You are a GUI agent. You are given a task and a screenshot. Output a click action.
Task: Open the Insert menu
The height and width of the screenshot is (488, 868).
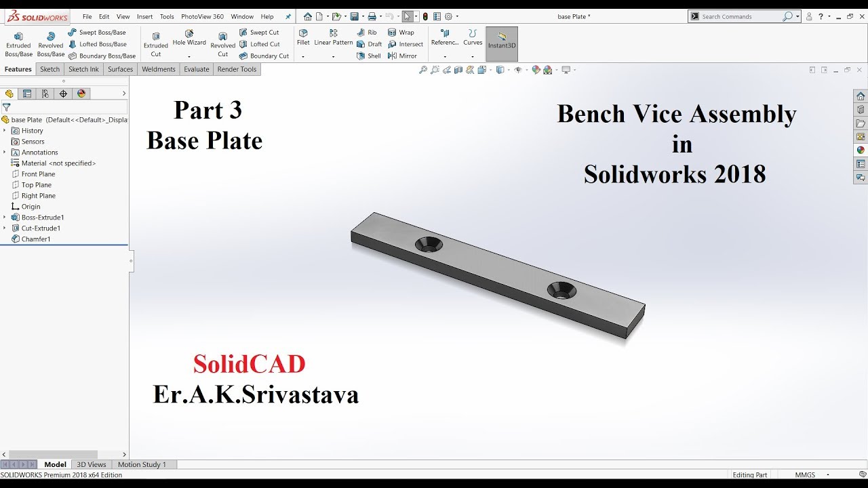pyautogui.click(x=144, y=16)
